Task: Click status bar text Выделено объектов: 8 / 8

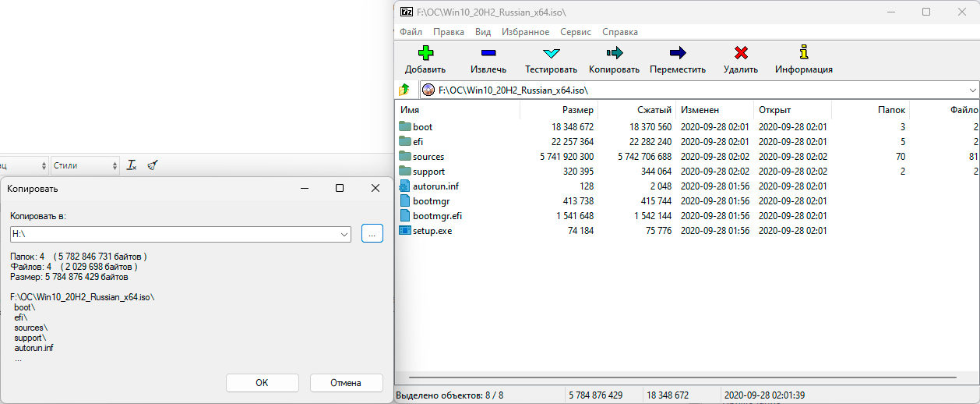Action: (x=449, y=395)
